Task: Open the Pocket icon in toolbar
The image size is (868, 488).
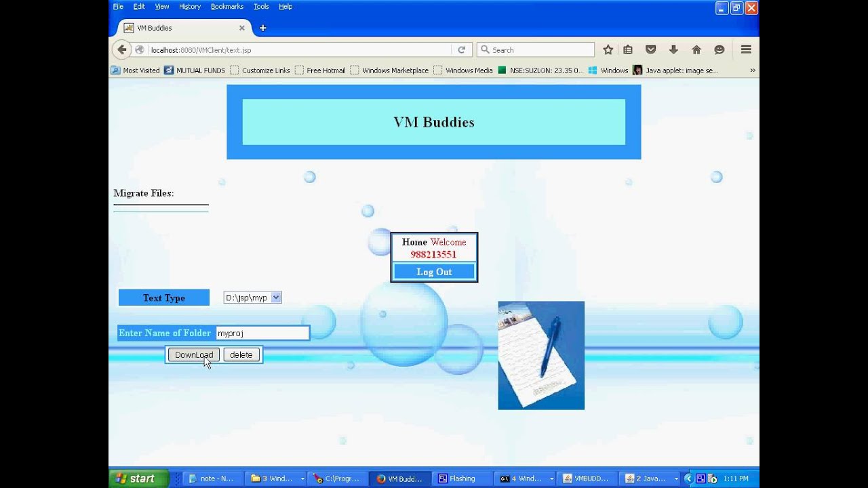Action: tap(650, 49)
